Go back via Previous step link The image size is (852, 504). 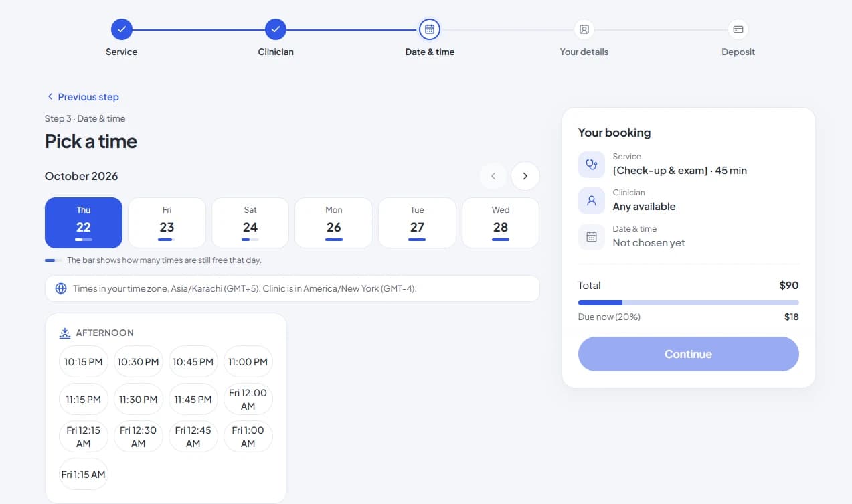(x=82, y=97)
